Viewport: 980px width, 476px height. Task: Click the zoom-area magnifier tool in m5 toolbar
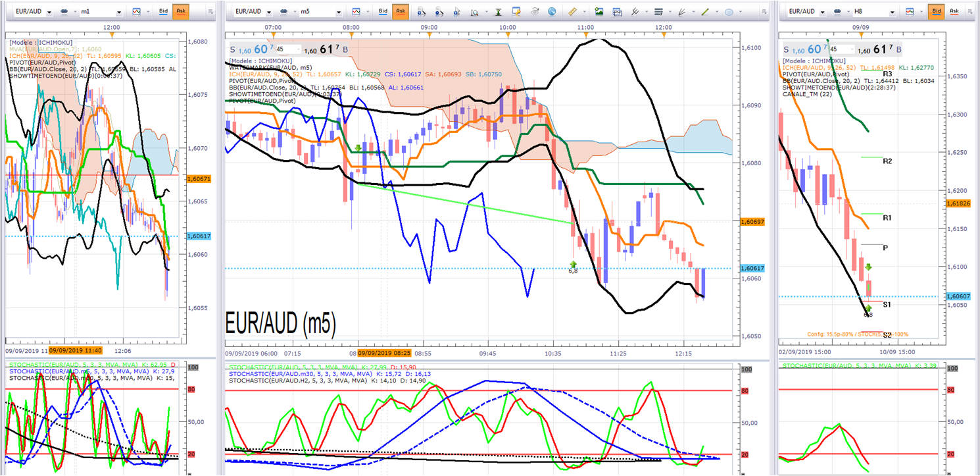coord(474,12)
